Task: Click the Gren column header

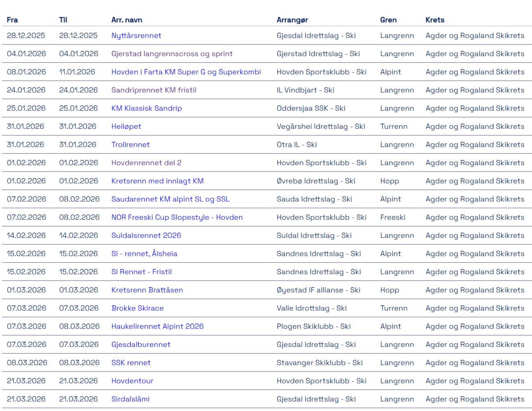Action: pos(388,20)
